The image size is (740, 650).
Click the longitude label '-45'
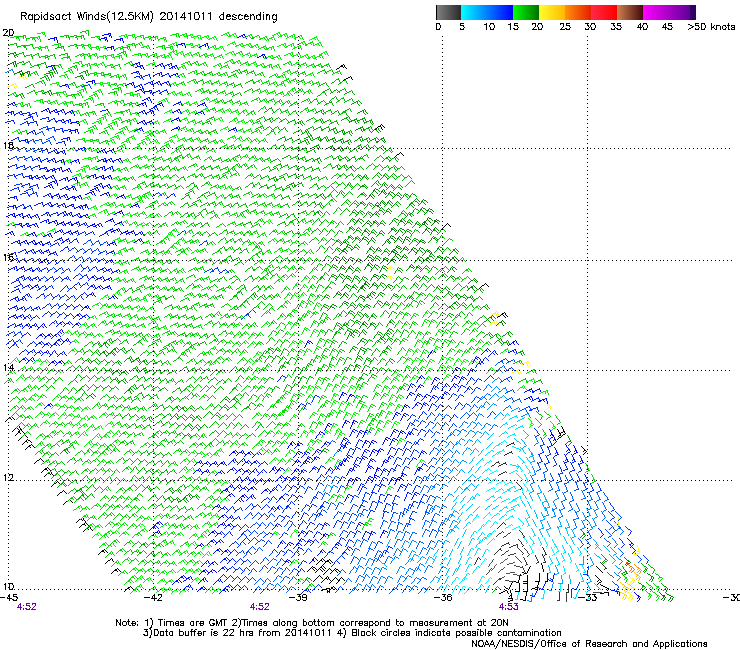[9, 598]
